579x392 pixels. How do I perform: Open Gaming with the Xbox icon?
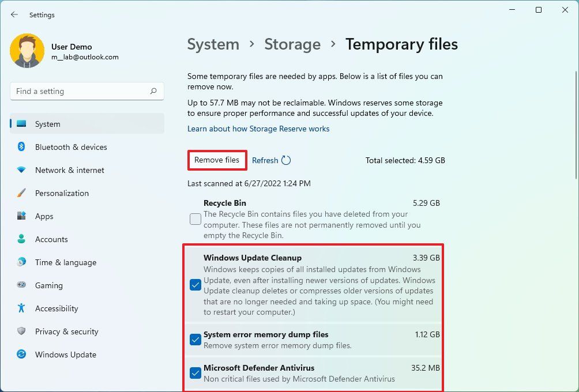click(x=22, y=285)
